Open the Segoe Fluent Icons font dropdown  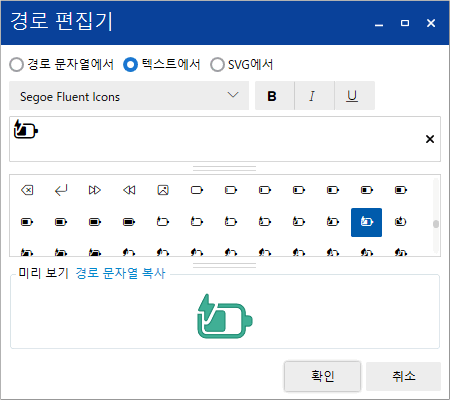(129, 96)
